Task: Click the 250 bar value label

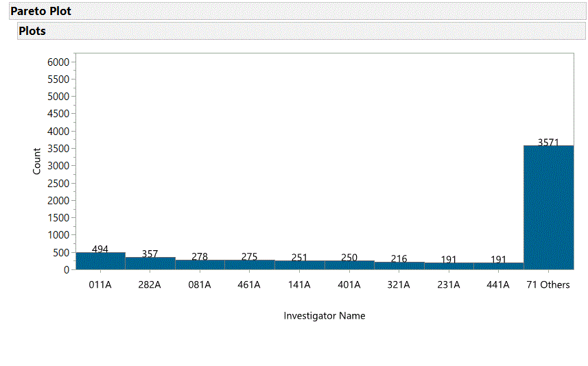Action: point(349,257)
